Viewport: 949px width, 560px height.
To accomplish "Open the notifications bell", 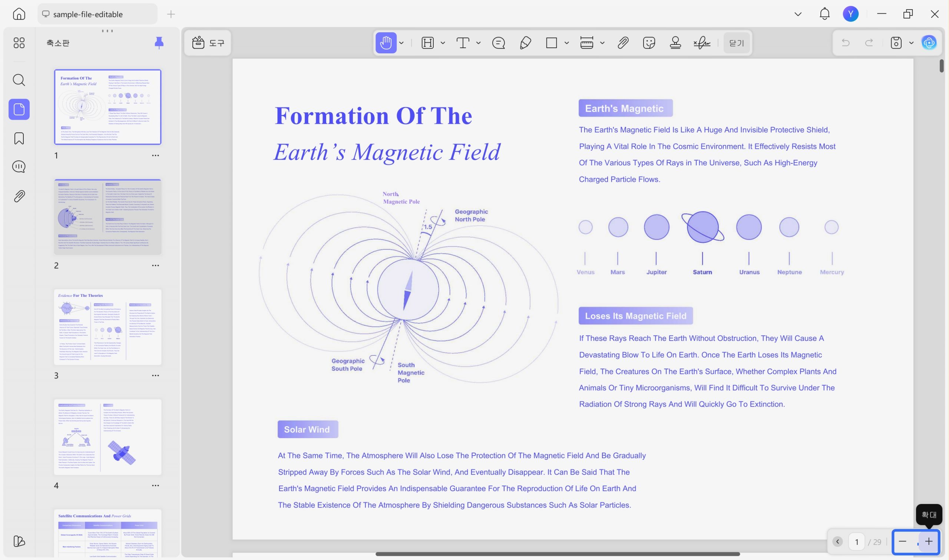I will (825, 14).
